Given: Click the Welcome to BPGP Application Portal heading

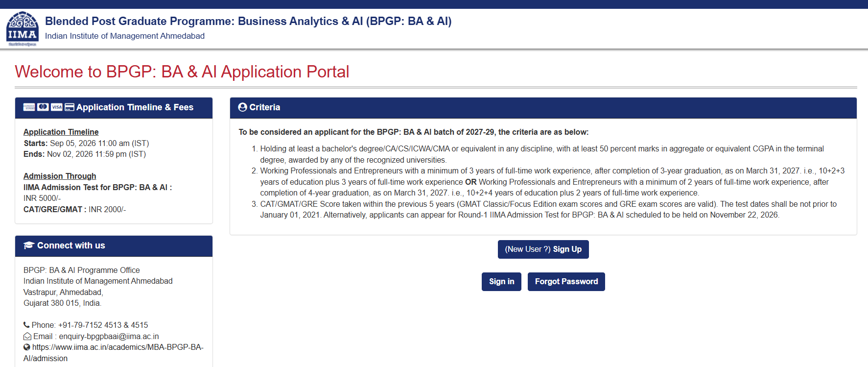Looking at the screenshot, I should [x=182, y=72].
